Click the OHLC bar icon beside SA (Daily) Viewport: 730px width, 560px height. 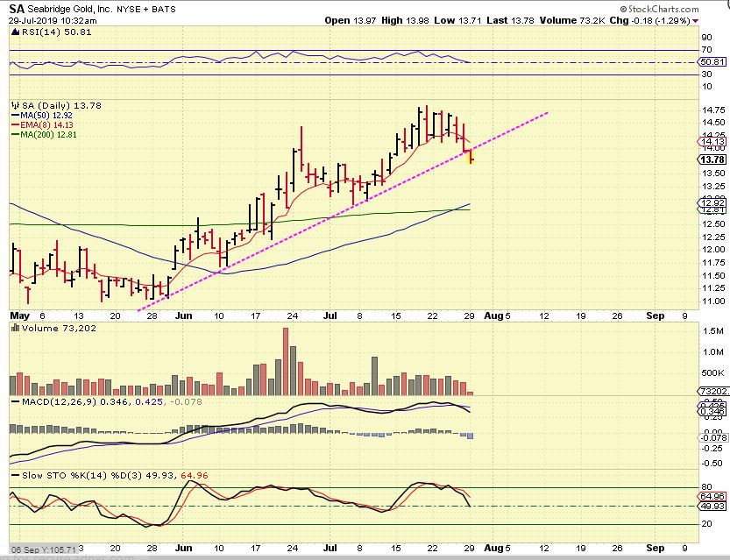pos(16,106)
